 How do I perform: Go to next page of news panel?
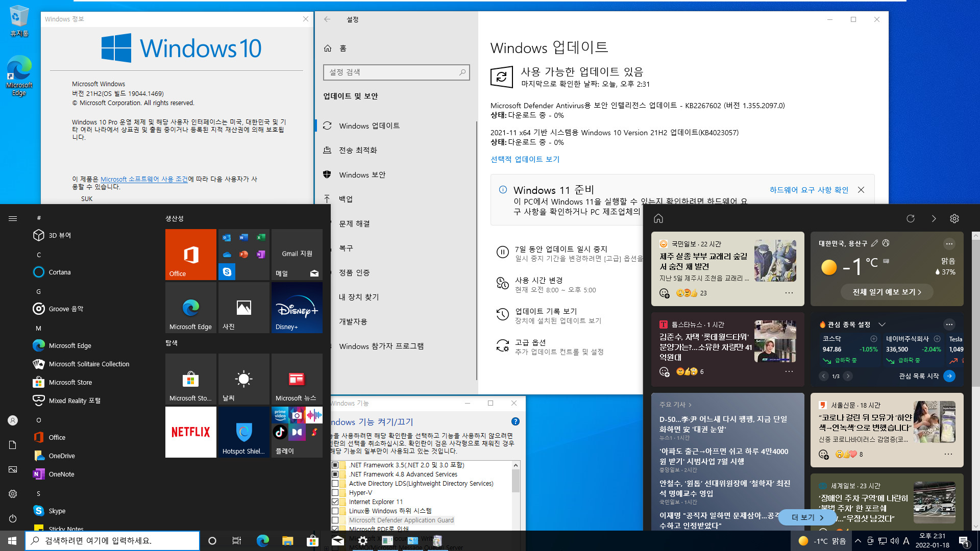934,218
